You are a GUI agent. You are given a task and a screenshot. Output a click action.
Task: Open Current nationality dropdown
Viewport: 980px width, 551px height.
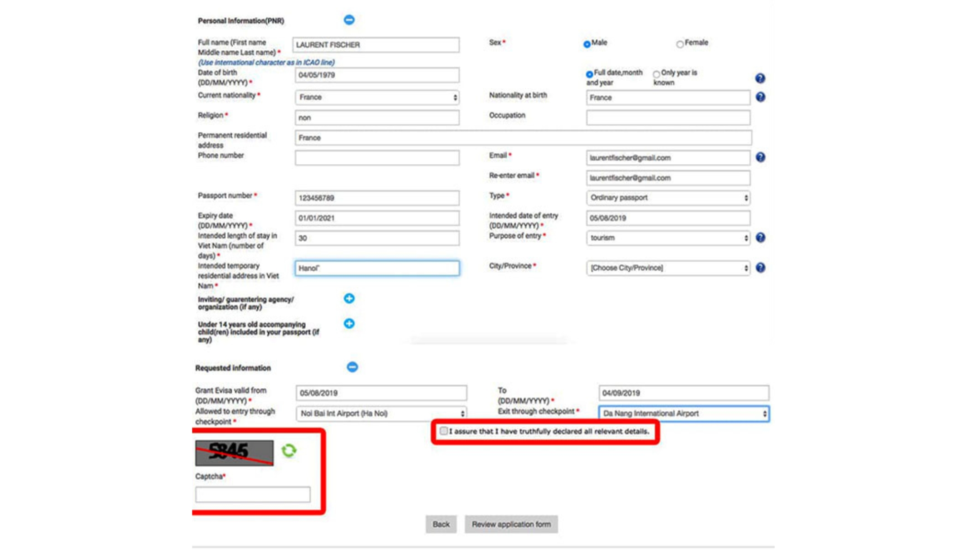377,97
